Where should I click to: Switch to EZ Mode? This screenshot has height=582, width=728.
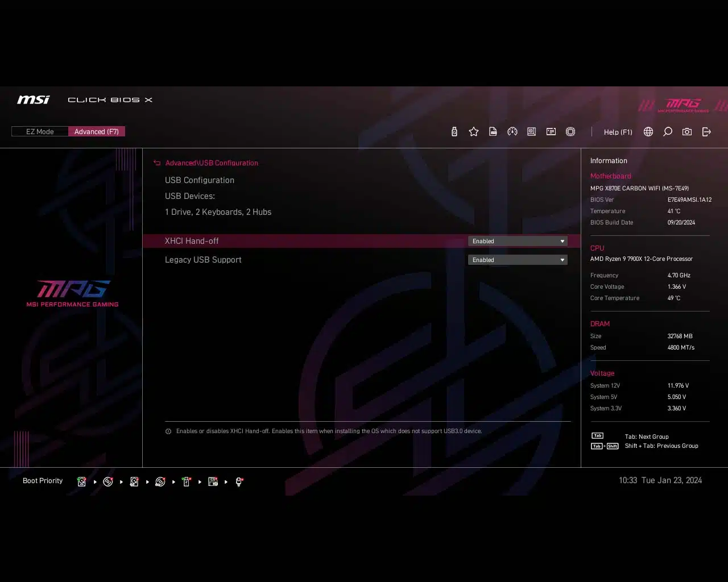pyautogui.click(x=40, y=132)
